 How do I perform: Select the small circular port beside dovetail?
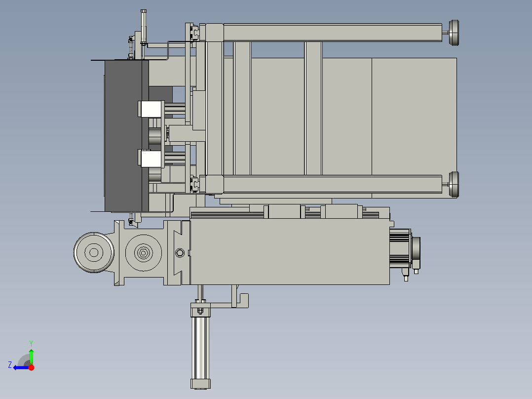(x=180, y=253)
